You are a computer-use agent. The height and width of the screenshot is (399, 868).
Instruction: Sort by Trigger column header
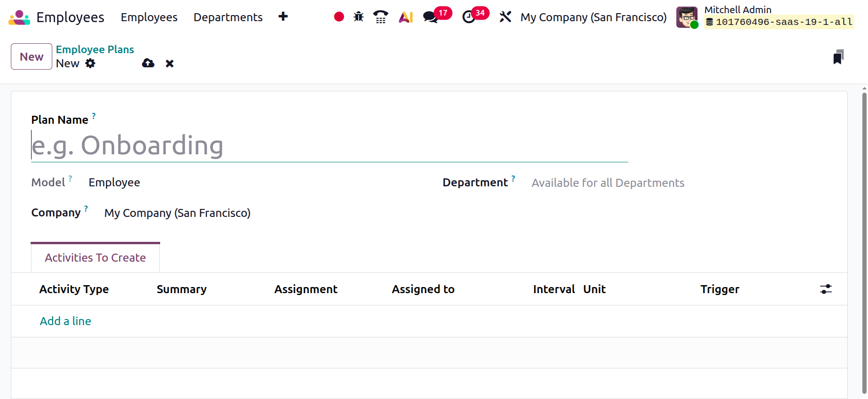720,289
